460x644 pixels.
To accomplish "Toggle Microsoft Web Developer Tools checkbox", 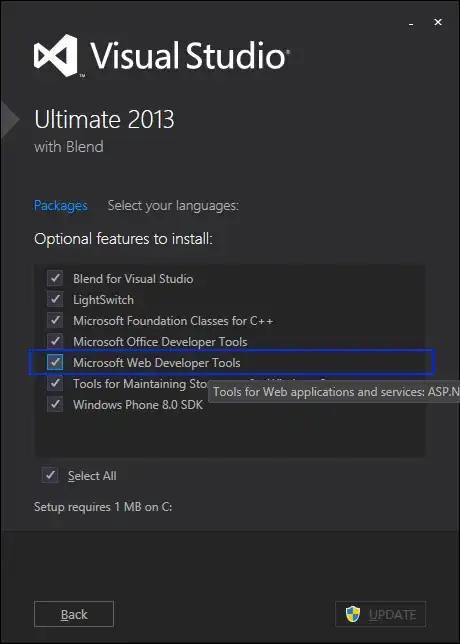I will click(x=55, y=362).
